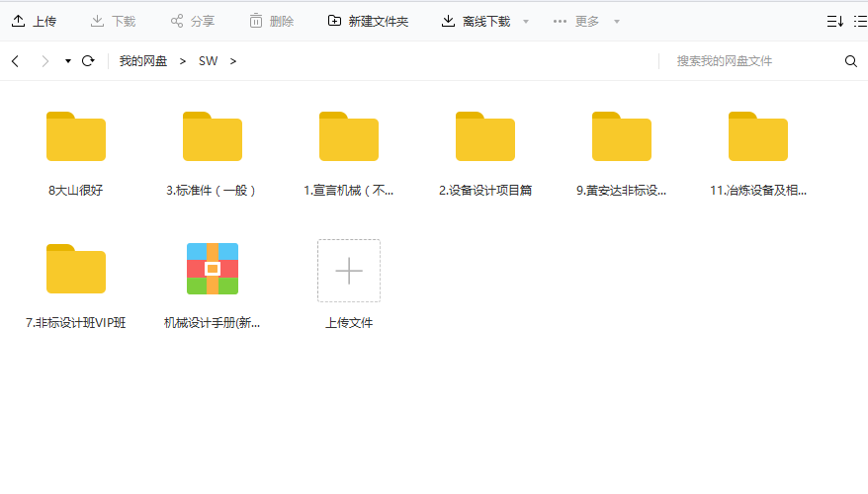This screenshot has height=494, width=868.
Task: Navigate to 我的网盘 breadcrumb
Action: [x=142, y=61]
